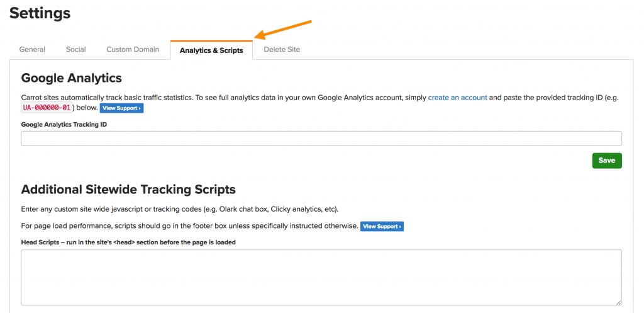Click the Settings page title
The height and width of the screenshot is (313, 644).
coord(40,14)
